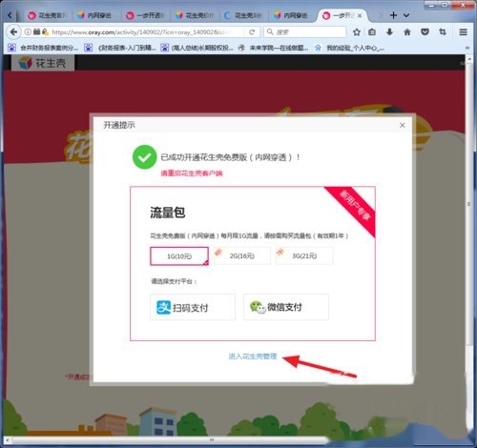The image size is (477, 448).
Task: Click the green success checkmark icon
Action: (144, 157)
